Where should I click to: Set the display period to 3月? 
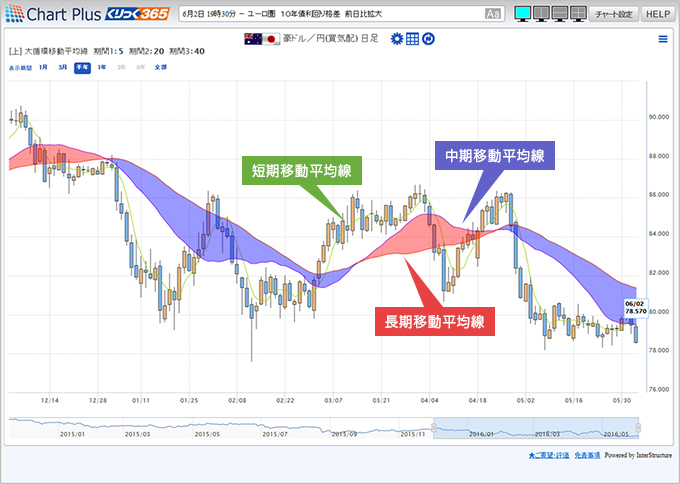[x=63, y=67]
